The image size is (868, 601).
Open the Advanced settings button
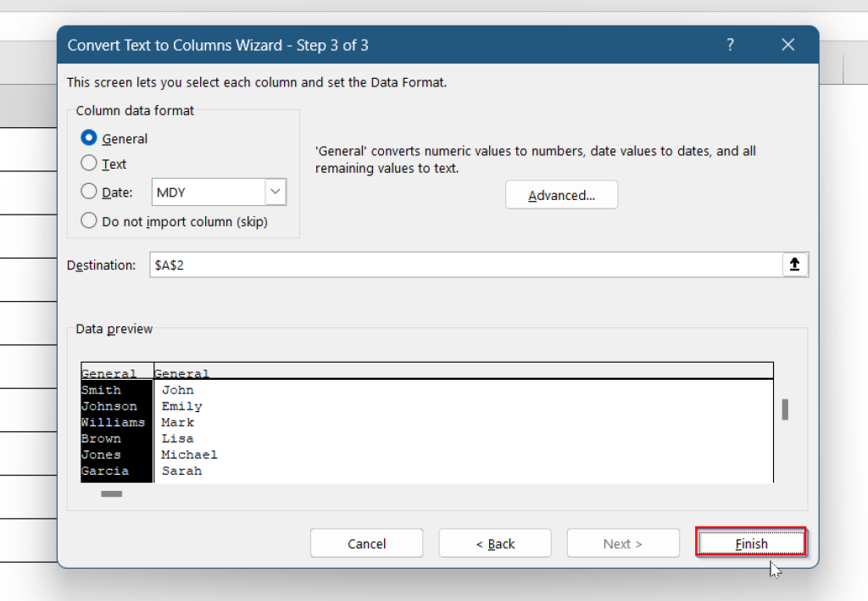tap(561, 195)
